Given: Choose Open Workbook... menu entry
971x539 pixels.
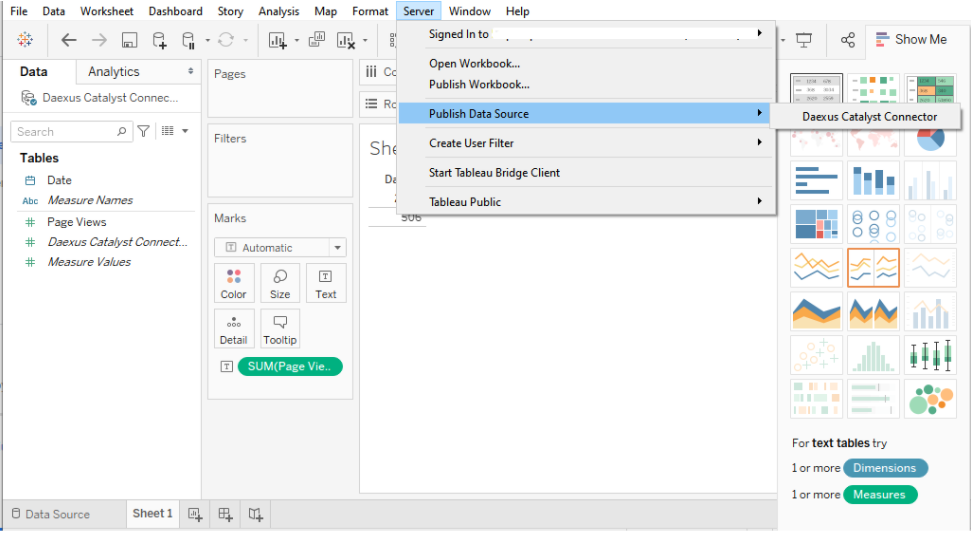Looking at the screenshot, I should point(474,63).
